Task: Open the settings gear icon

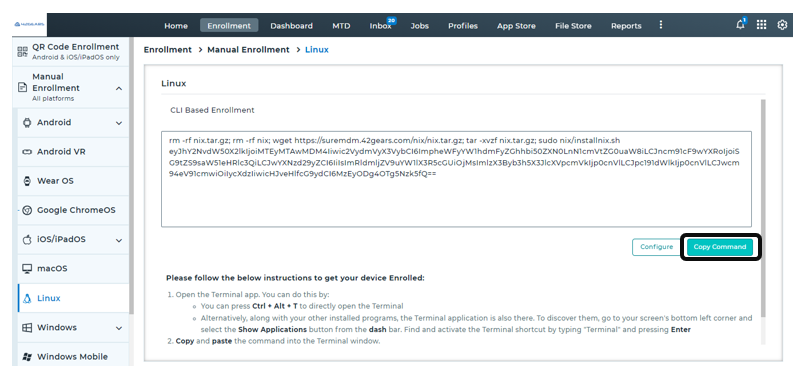Action: pyautogui.click(x=782, y=25)
